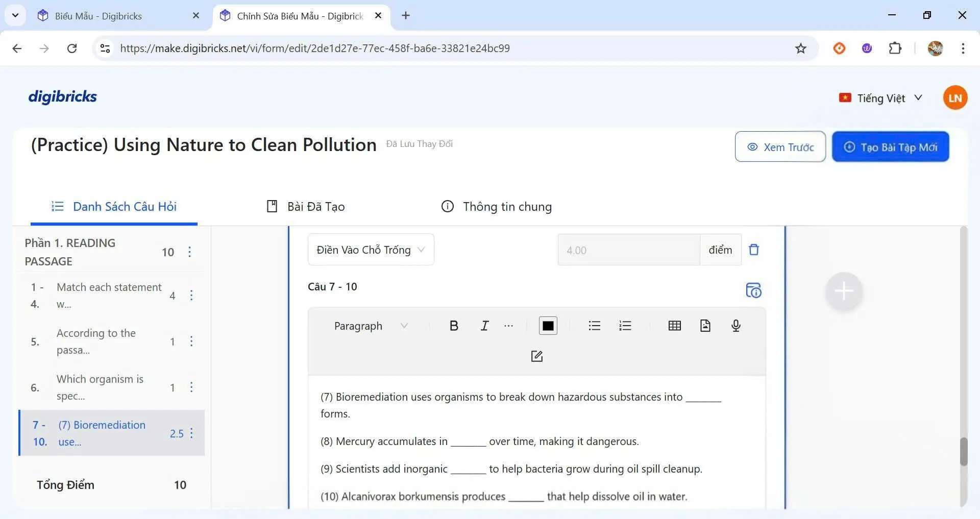Click the edit pencil icon in toolbar
980x519 pixels.
tap(536, 356)
